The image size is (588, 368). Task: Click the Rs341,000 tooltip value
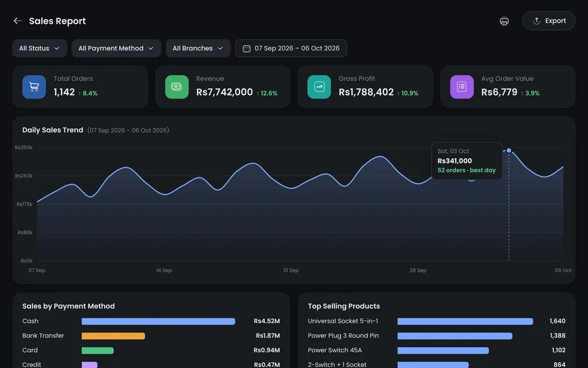coord(454,161)
